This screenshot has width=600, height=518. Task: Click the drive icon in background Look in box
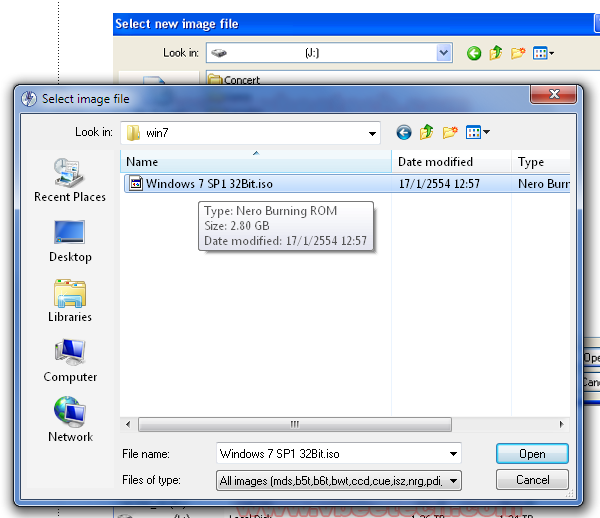[x=219, y=53]
